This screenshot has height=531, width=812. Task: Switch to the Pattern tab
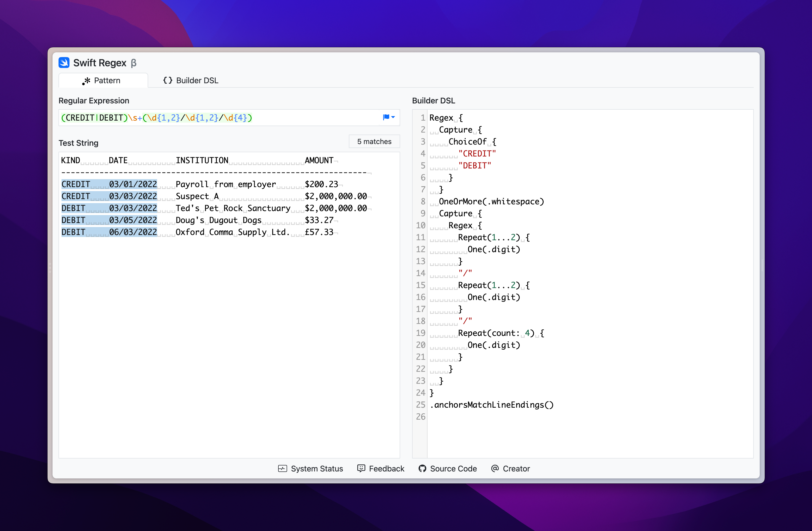[103, 80]
